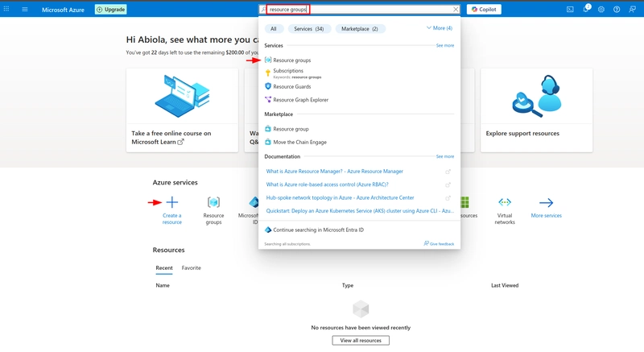The height and width of the screenshot is (352, 644).
Task: Open Take a free online course card
Action: [182, 110]
